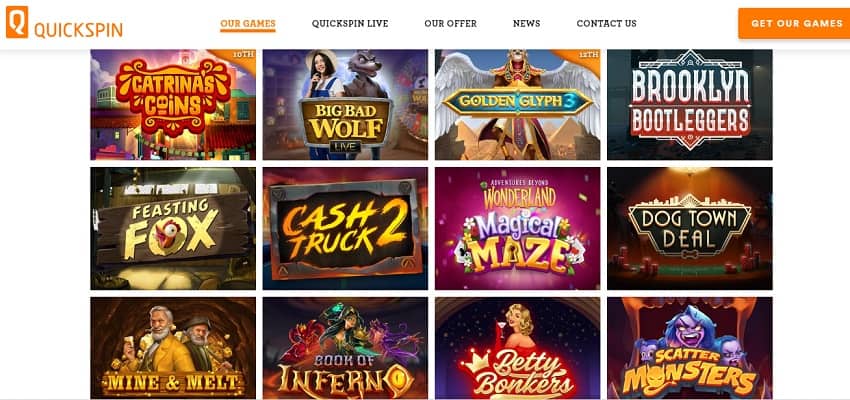
Task: Go to Quickspin Live page
Action: pos(350,24)
